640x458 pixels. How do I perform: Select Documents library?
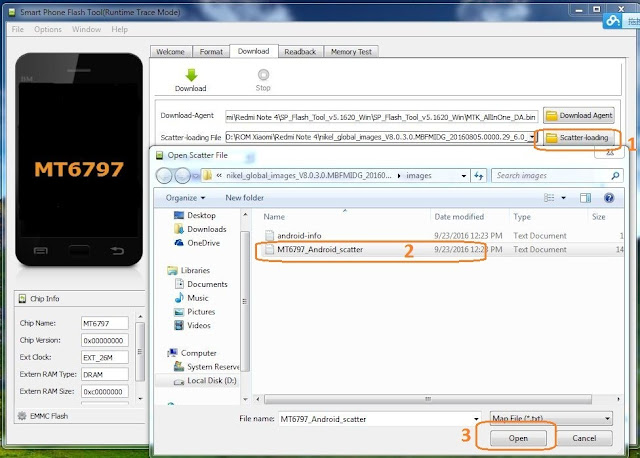(x=201, y=284)
